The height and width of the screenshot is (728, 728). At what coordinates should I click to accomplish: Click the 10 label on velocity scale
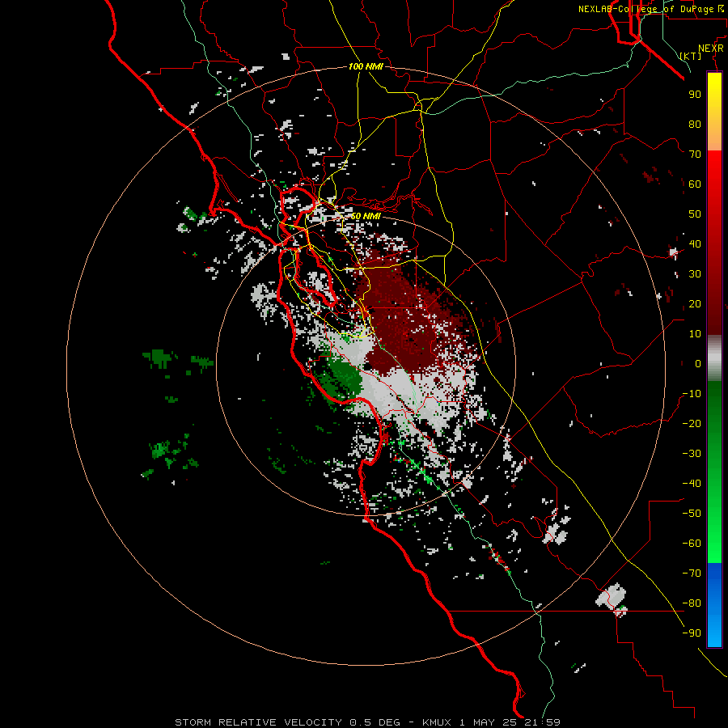pyautogui.click(x=695, y=334)
